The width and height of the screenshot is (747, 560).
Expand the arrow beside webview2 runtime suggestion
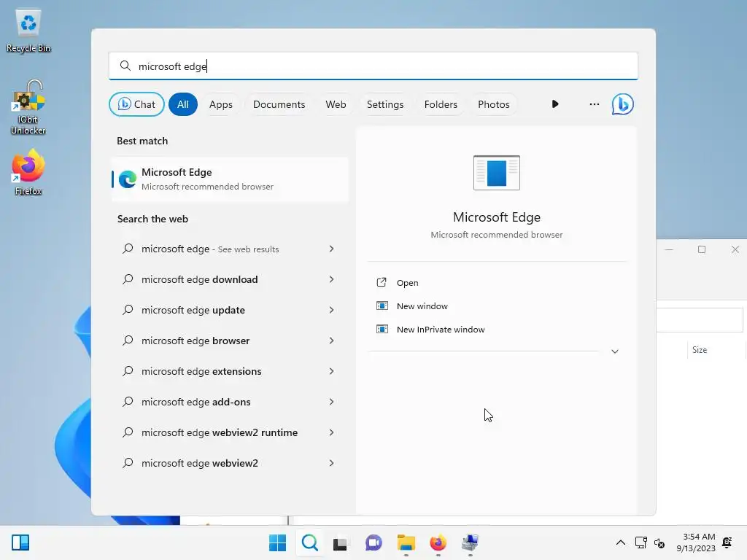(332, 432)
